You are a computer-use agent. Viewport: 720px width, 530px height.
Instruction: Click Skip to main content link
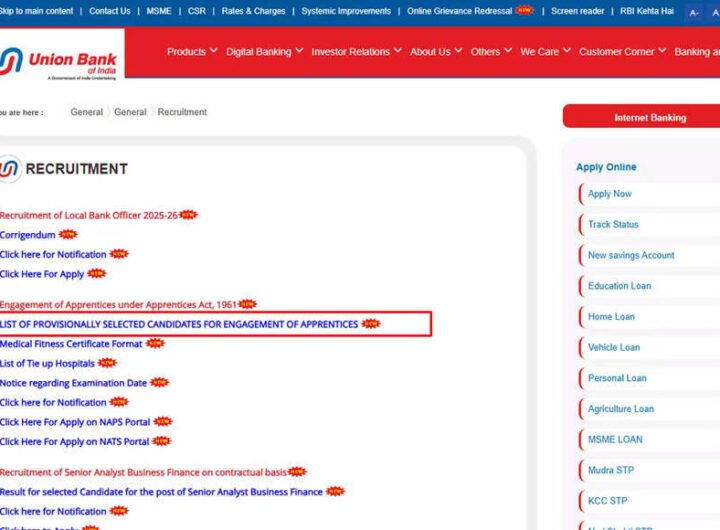tap(36, 11)
